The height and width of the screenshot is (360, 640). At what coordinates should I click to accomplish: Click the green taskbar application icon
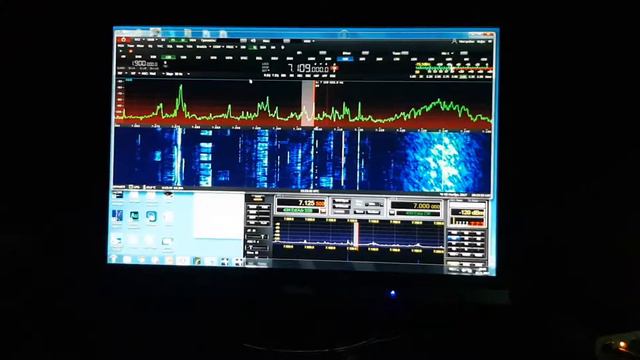(197, 261)
